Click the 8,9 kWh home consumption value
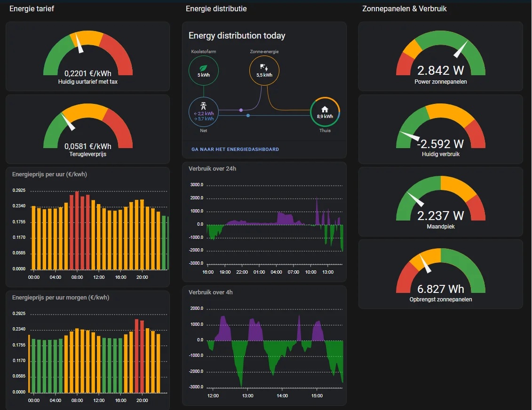The image size is (532, 410). (325, 117)
